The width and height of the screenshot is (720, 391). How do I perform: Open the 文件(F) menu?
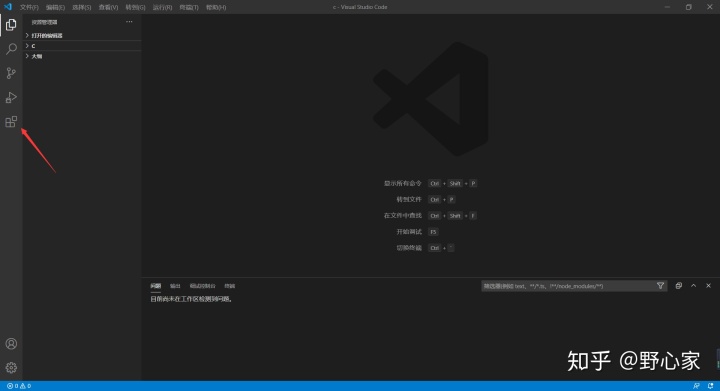(29, 7)
